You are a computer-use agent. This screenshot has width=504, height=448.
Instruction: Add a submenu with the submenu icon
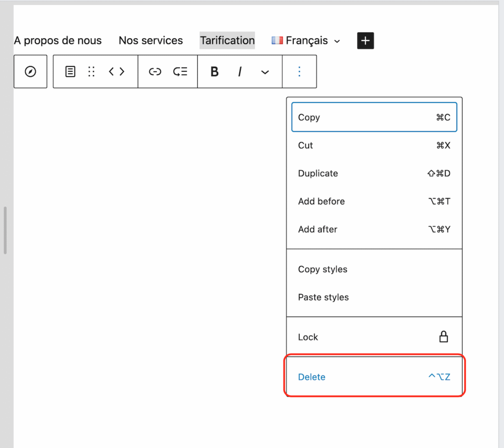[x=180, y=71]
